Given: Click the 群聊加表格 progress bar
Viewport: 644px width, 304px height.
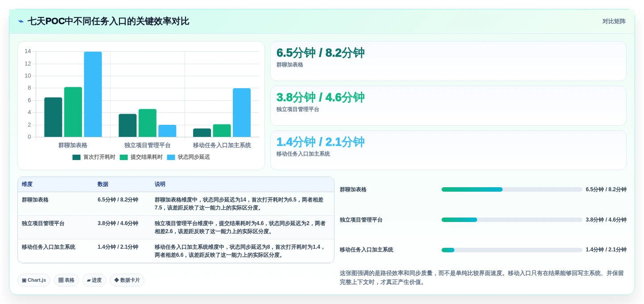Looking at the screenshot, I should tap(512, 189).
